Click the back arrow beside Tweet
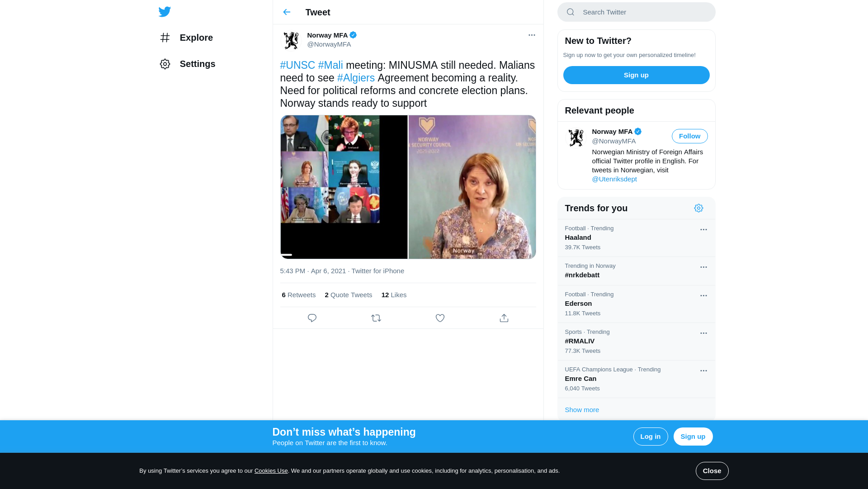This screenshot has height=489, width=868. (x=287, y=12)
